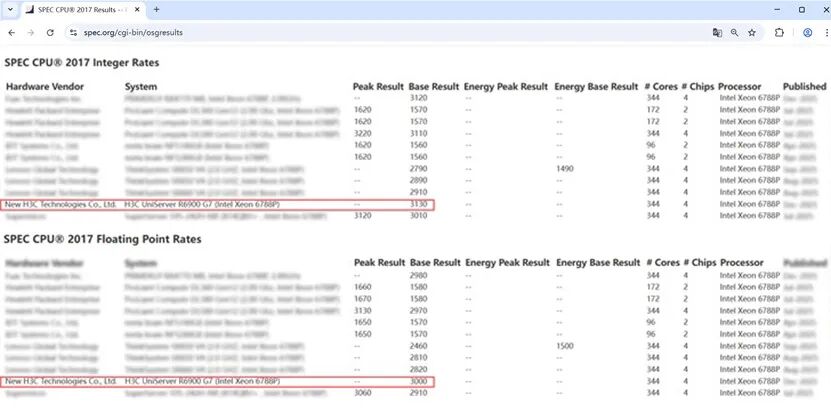Click the browser Back arrow
The image size is (831, 411).
tap(11, 33)
